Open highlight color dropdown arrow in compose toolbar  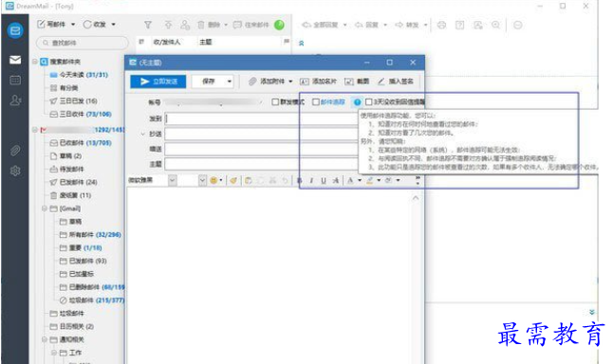(379, 180)
